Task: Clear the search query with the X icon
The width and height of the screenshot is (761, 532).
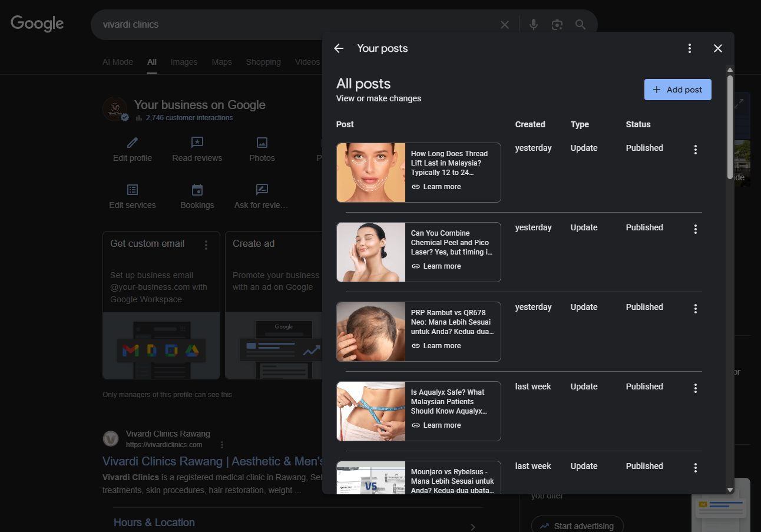Action: click(504, 24)
